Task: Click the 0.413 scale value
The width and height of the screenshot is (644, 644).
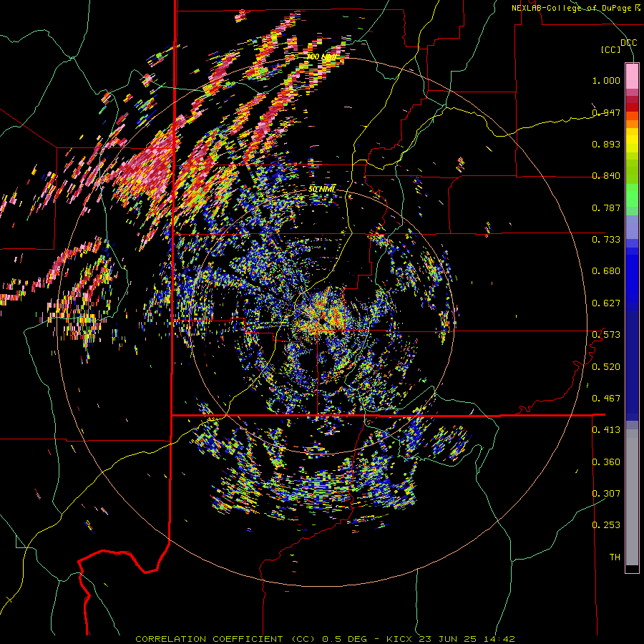Action: pyautogui.click(x=606, y=430)
